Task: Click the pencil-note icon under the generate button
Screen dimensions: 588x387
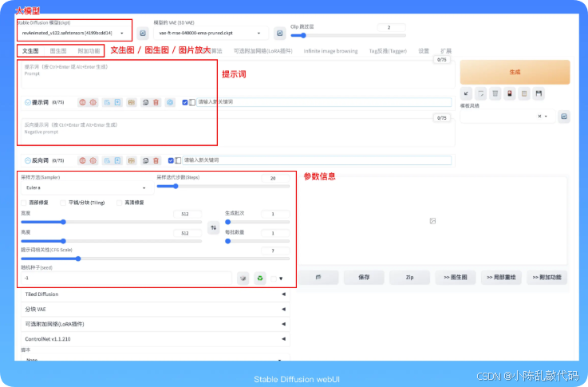Action: (481, 93)
